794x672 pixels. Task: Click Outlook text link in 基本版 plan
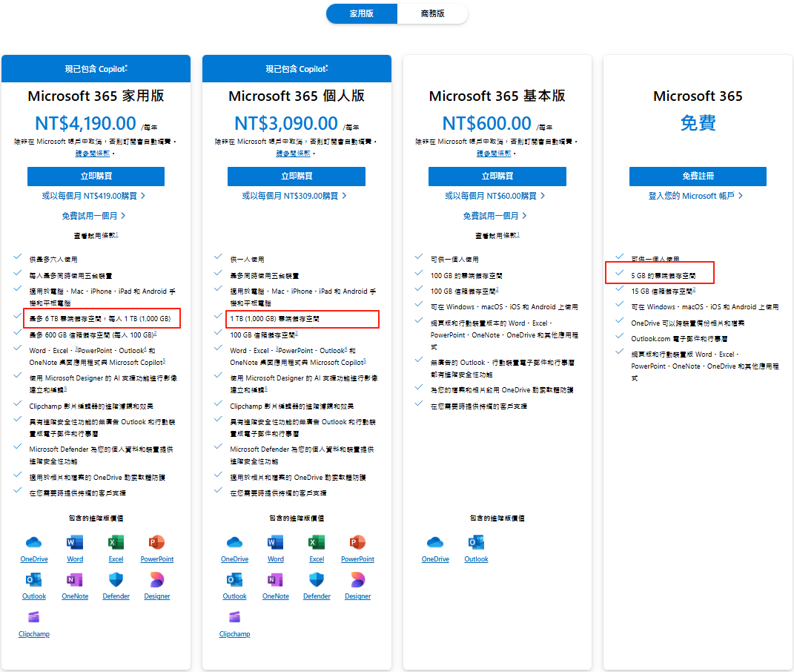(x=476, y=559)
